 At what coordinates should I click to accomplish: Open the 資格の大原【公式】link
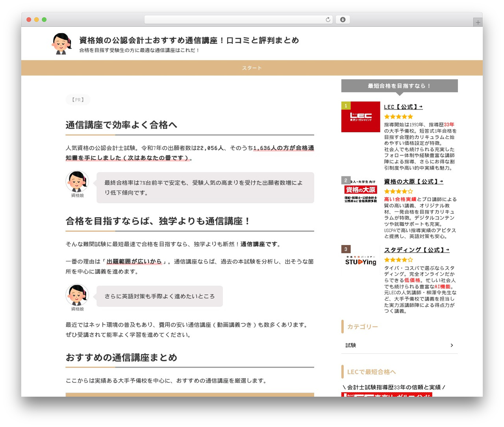coord(413,182)
